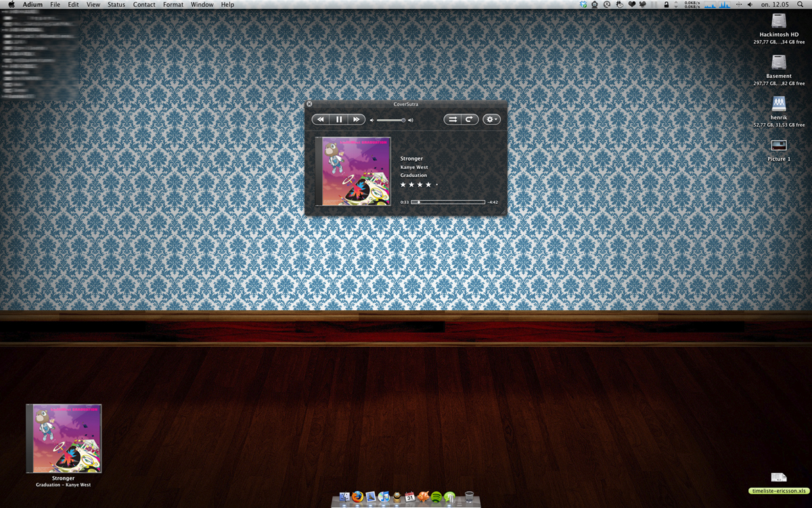Open the Help menu
The width and height of the screenshot is (812, 508).
tap(228, 5)
